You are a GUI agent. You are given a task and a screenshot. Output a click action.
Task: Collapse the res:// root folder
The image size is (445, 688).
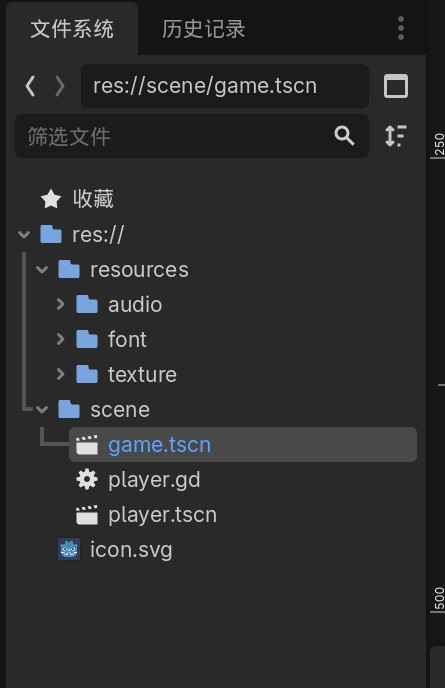pyautogui.click(x=24, y=234)
